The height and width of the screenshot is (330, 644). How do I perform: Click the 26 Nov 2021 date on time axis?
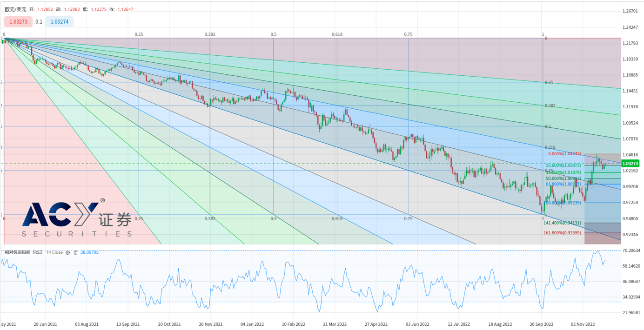[210, 324]
